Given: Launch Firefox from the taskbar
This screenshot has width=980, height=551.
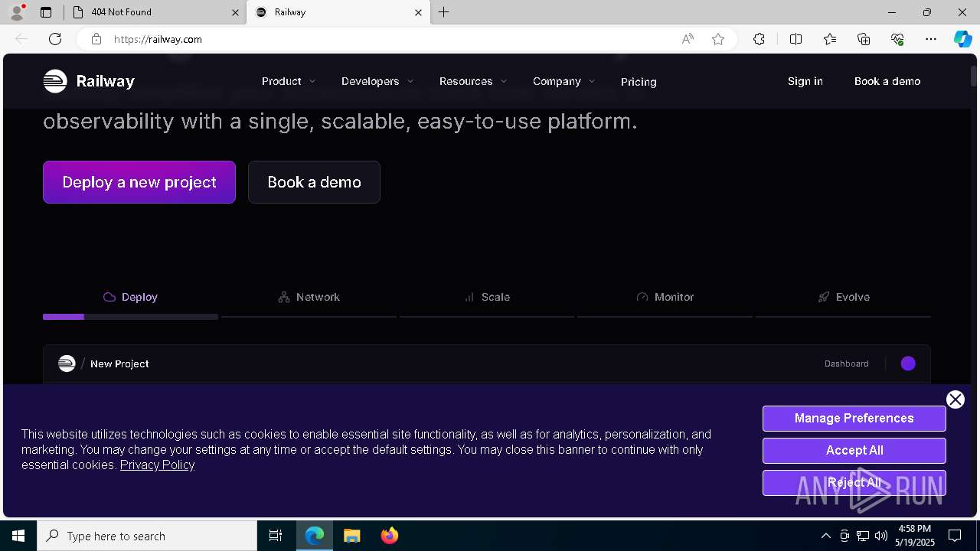Looking at the screenshot, I should pyautogui.click(x=390, y=536).
